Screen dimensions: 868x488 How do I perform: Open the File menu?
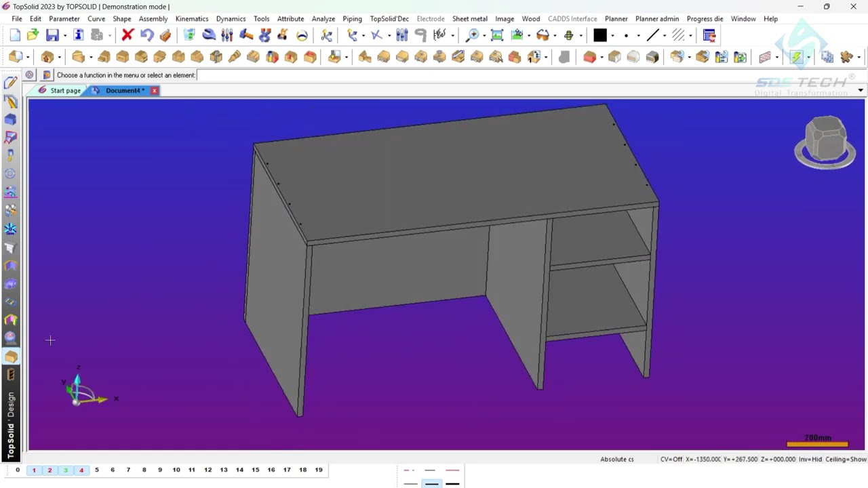click(17, 19)
